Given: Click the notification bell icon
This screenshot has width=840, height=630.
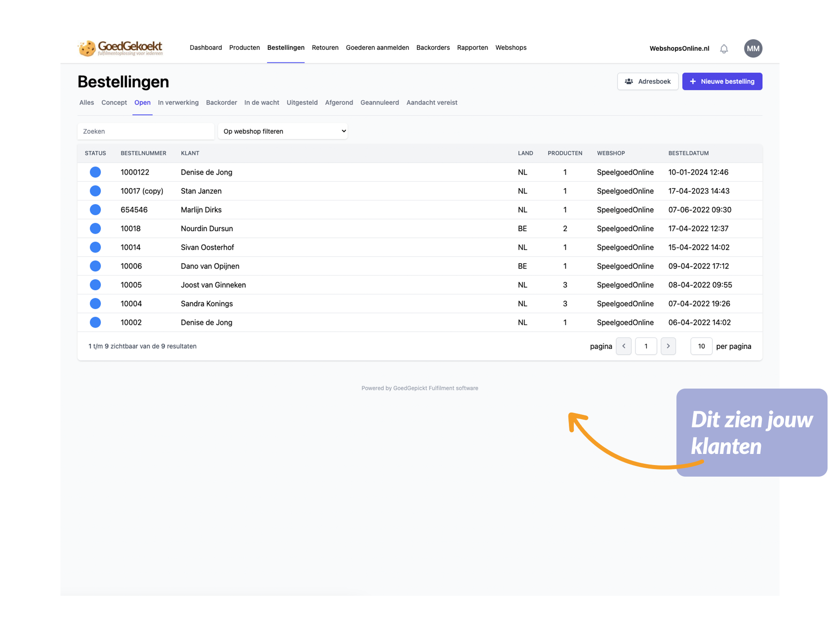Looking at the screenshot, I should [724, 48].
